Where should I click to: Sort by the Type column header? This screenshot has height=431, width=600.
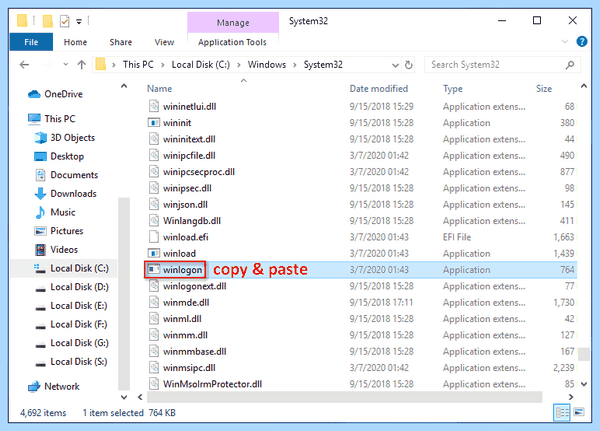coord(453,89)
